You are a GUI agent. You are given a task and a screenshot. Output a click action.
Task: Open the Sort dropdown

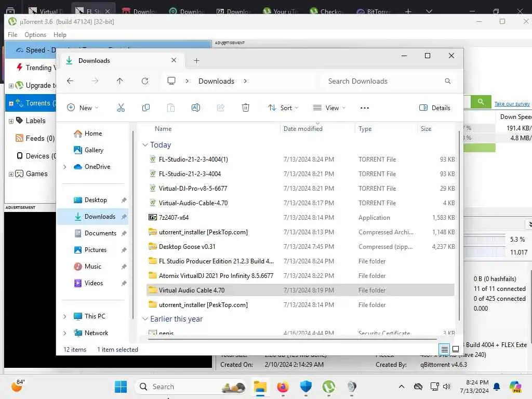[x=283, y=108]
